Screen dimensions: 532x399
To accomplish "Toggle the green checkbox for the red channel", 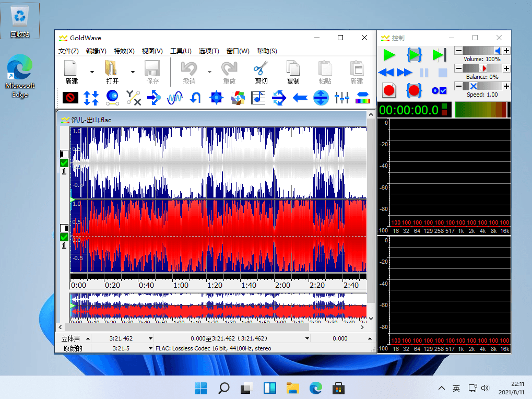I will tap(64, 237).
